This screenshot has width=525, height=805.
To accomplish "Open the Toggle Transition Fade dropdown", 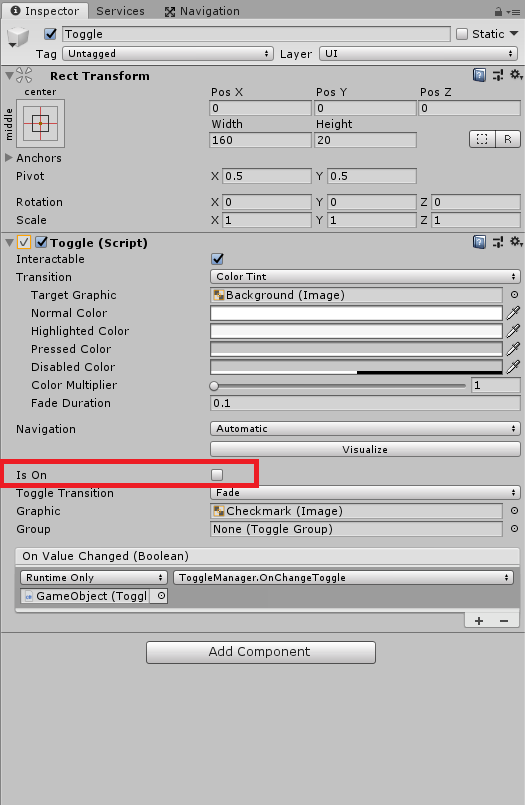I will 365,493.
